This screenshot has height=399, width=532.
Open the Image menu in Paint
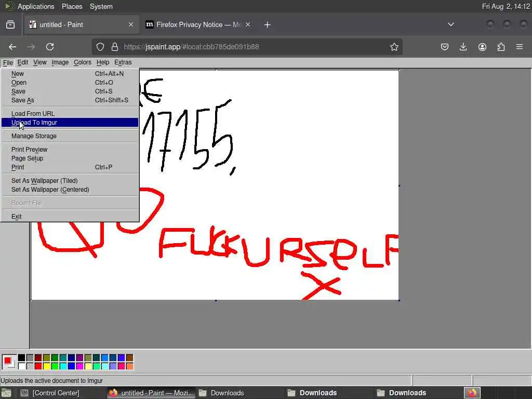pos(60,62)
